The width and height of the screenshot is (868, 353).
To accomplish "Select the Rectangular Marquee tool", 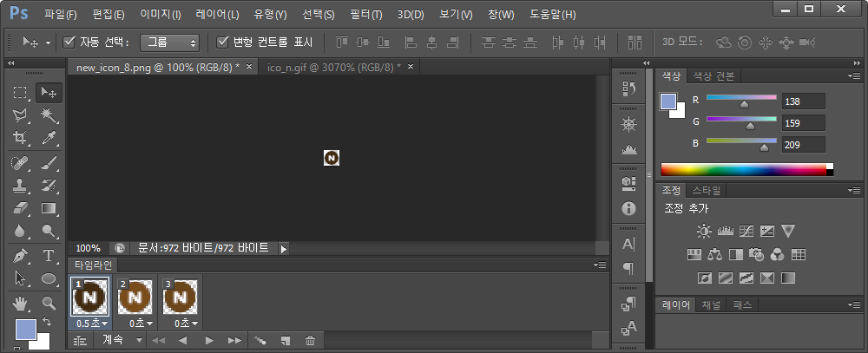I will tap(21, 93).
